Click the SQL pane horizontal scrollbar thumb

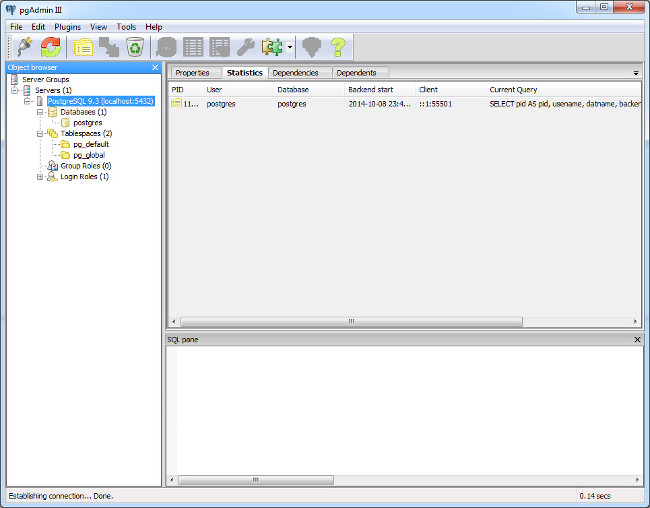[x=256, y=480]
